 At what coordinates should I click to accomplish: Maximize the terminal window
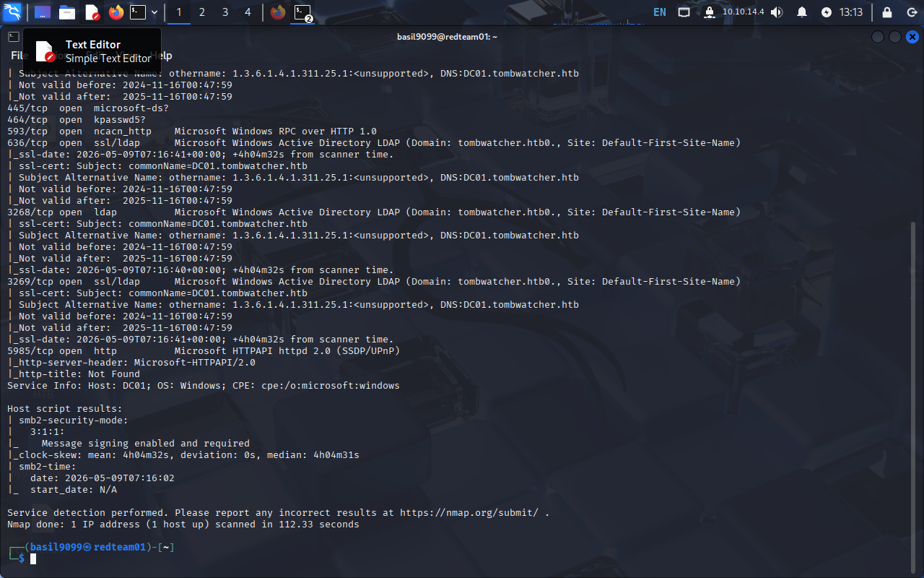pyautogui.click(x=895, y=37)
